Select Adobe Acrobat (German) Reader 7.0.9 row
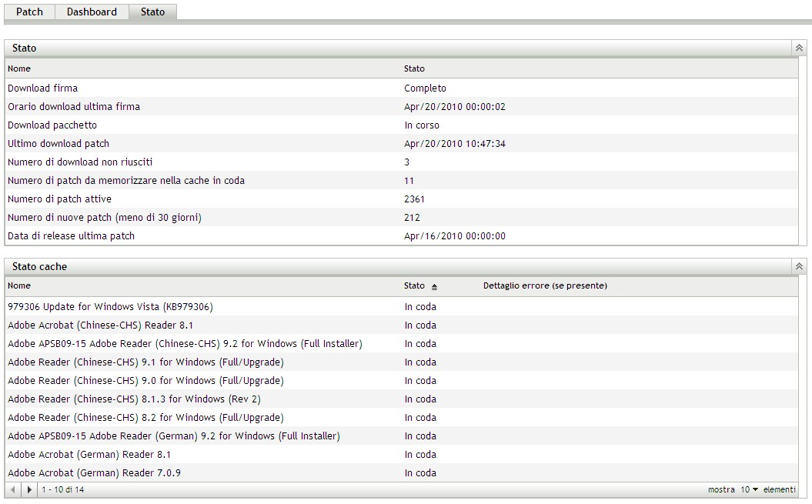The height and width of the screenshot is (504, 812). (x=401, y=473)
